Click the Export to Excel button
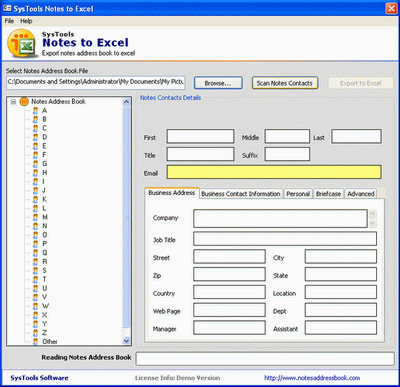This screenshot has height=387, width=400. pos(361,83)
